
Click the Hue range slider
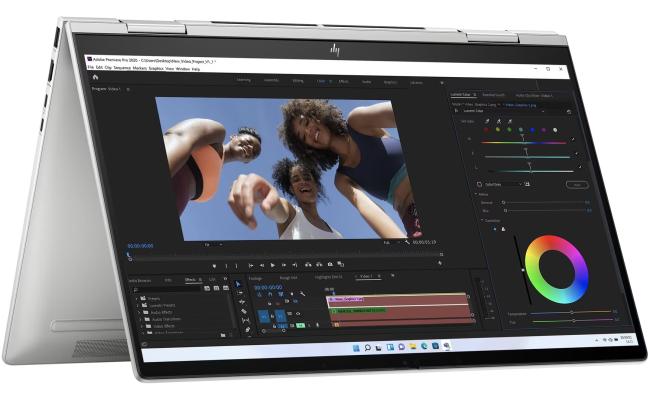coord(524,143)
